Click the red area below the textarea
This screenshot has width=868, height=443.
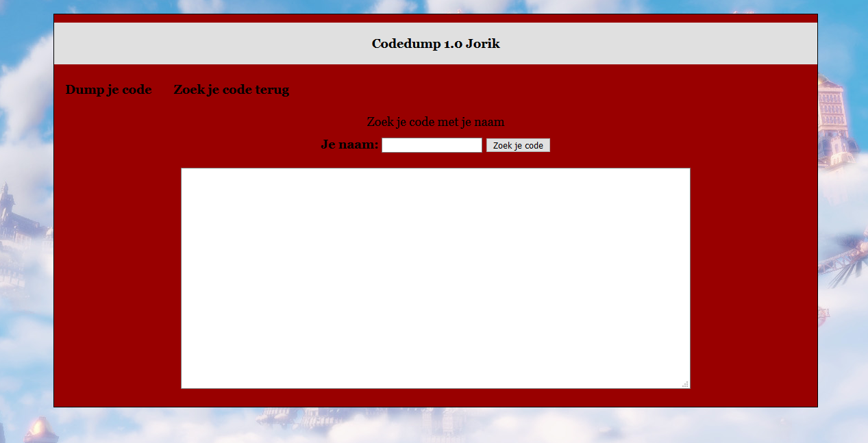coord(435,398)
